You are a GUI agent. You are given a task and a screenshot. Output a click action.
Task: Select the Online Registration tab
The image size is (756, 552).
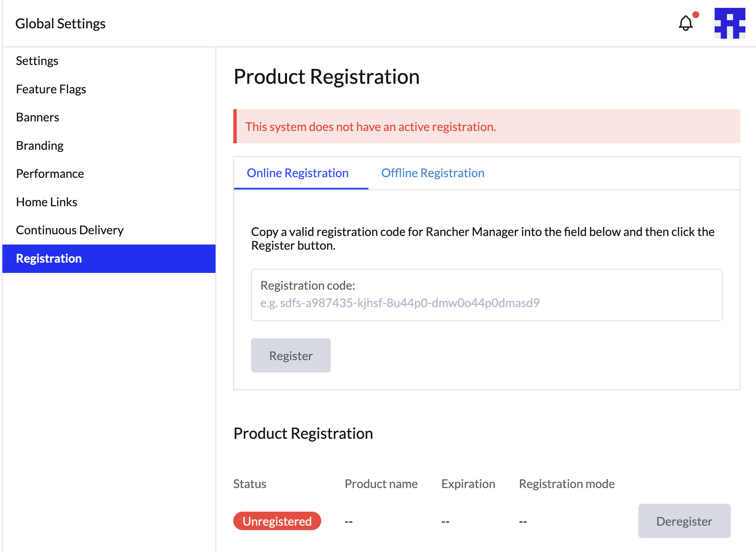tap(298, 173)
